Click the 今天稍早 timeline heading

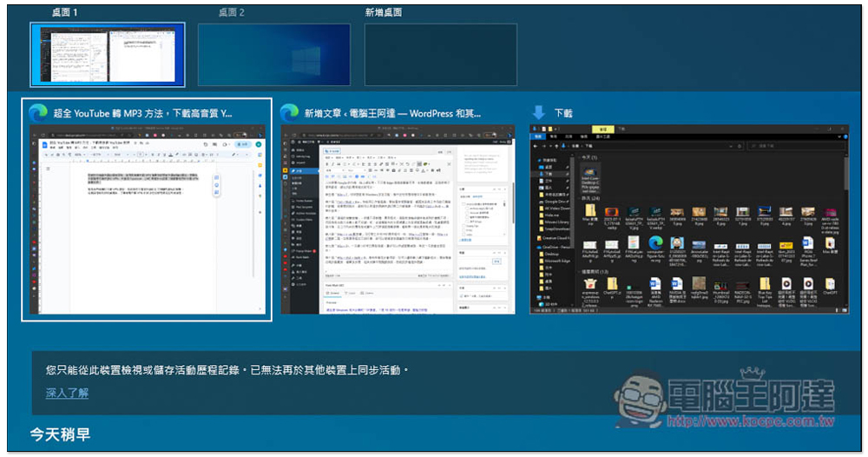(60, 434)
